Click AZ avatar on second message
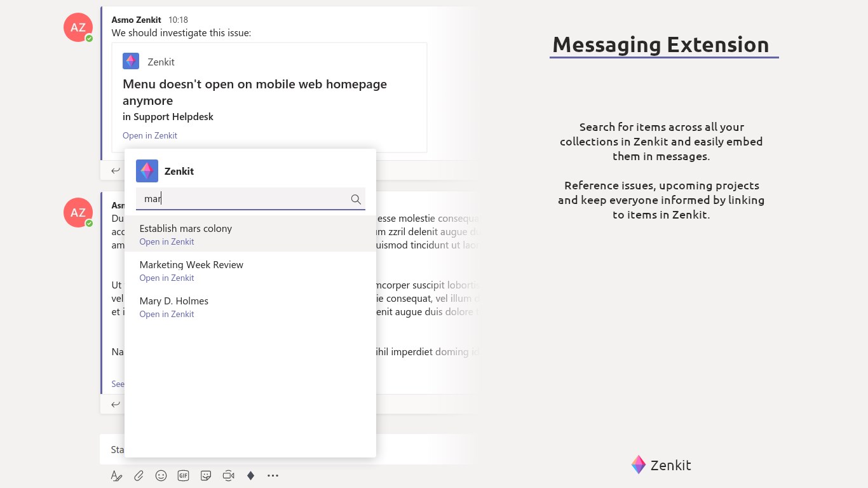The height and width of the screenshot is (488, 868). click(x=78, y=212)
